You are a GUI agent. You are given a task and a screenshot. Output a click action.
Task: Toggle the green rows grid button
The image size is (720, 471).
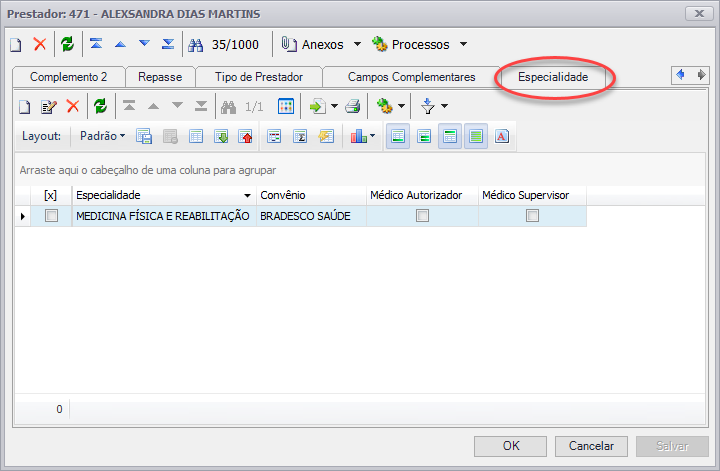476,136
